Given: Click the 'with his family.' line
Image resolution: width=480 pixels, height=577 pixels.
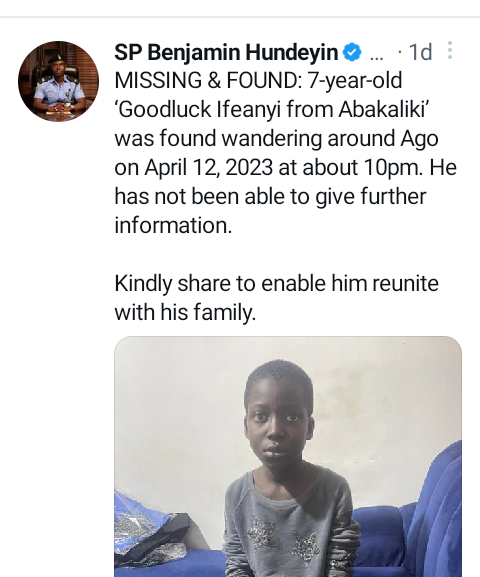Looking at the screenshot, I should [x=185, y=312].
